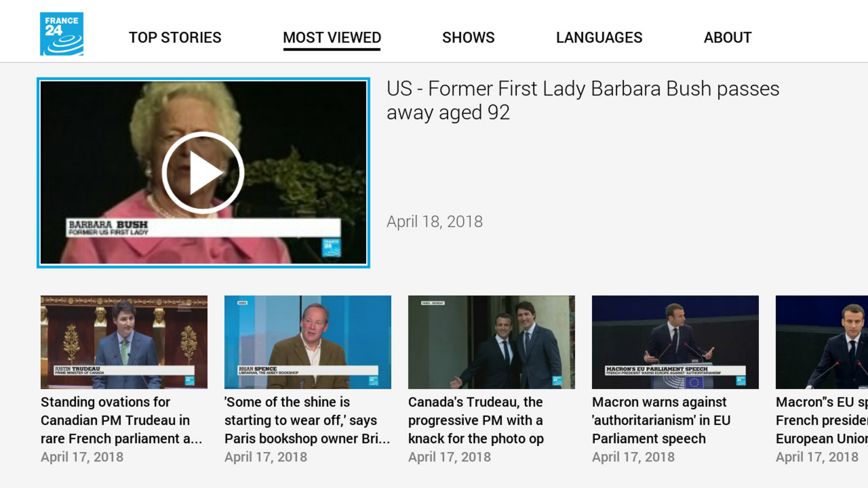Click April 17, 2018 under Trudeau parliament story
Screen dimensions: 868x488
(x=82, y=457)
